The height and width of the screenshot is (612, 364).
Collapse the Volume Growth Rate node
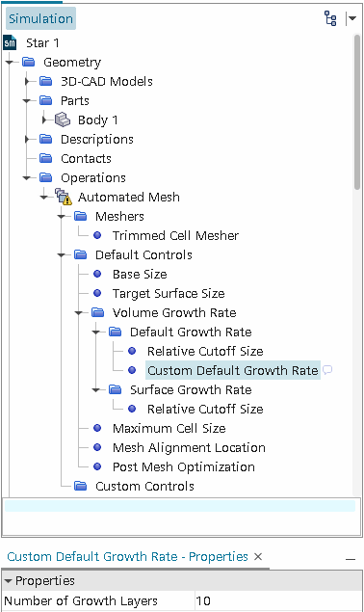pos(79,312)
